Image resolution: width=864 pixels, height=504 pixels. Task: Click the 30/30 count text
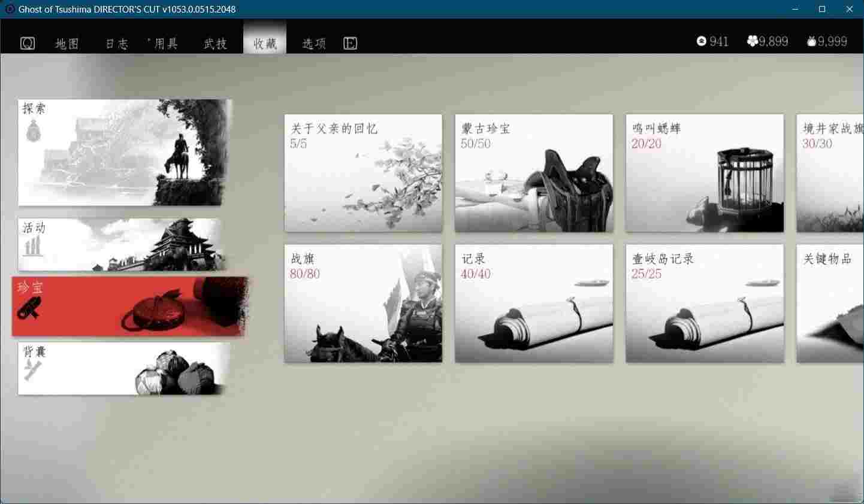click(x=817, y=144)
